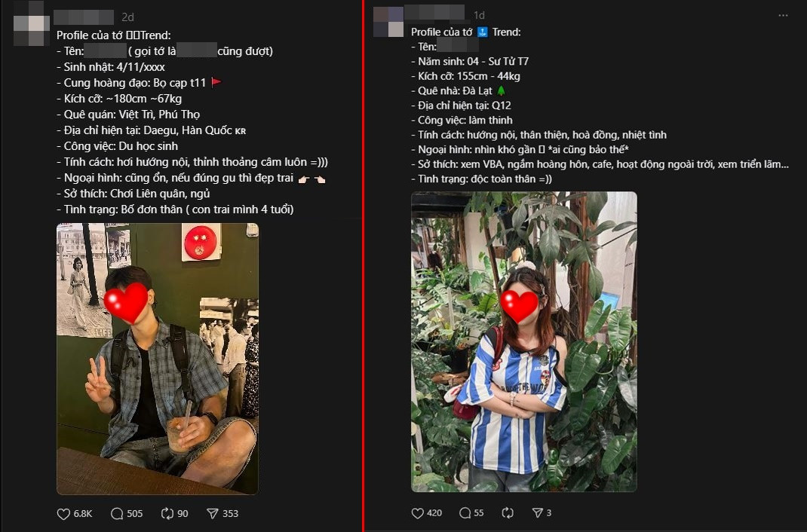The height and width of the screenshot is (532, 807).
Task: Open the three-dot more options menu
Action: tap(782, 14)
